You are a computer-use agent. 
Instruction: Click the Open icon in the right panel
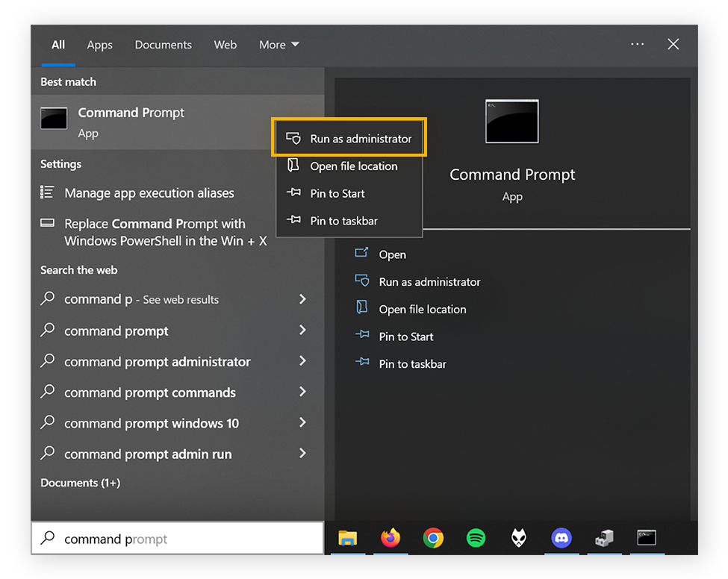click(362, 254)
